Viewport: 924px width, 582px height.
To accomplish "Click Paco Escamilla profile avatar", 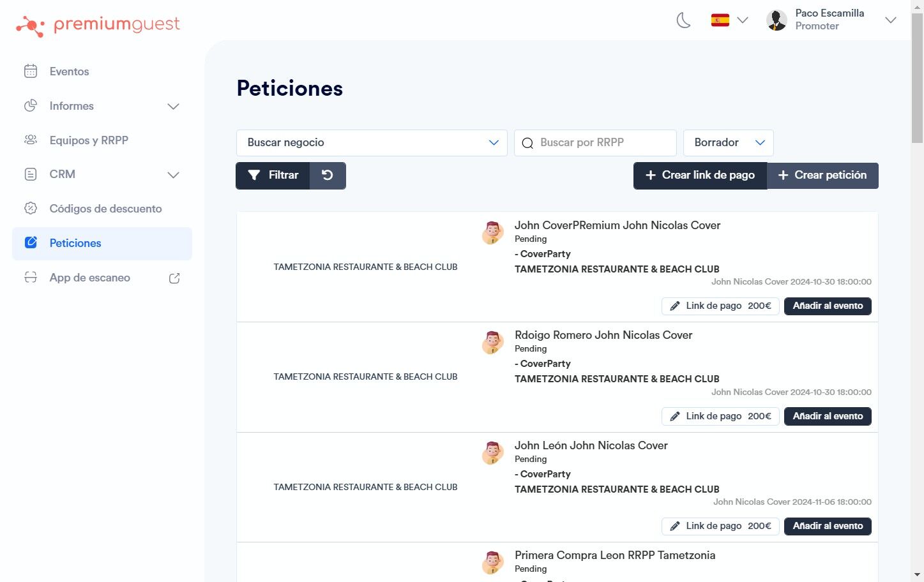I will click(x=776, y=20).
